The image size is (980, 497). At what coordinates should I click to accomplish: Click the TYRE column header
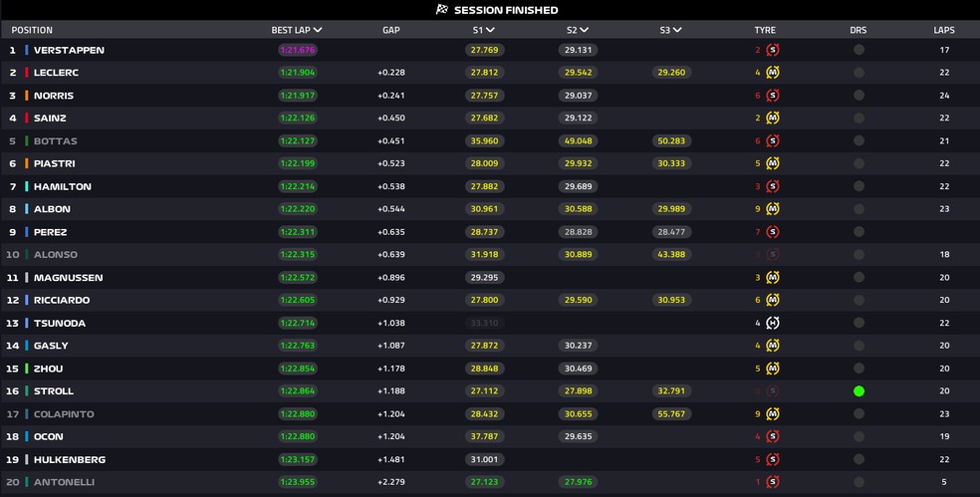[765, 30]
